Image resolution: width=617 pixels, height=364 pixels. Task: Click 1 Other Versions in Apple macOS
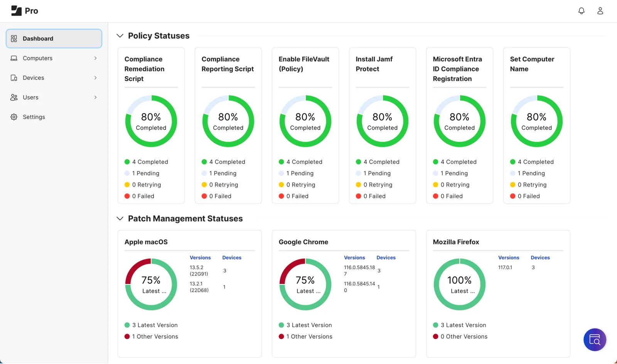[151, 337]
